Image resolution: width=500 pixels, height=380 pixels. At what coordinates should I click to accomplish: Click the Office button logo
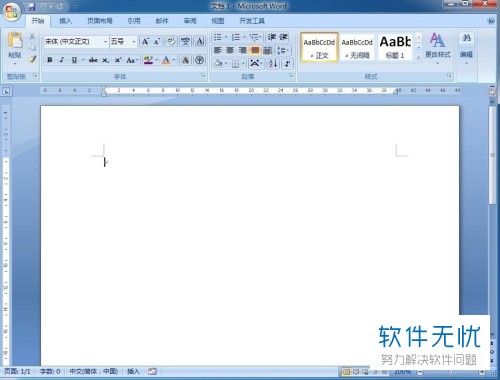pyautogui.click(x=12, y=12)
